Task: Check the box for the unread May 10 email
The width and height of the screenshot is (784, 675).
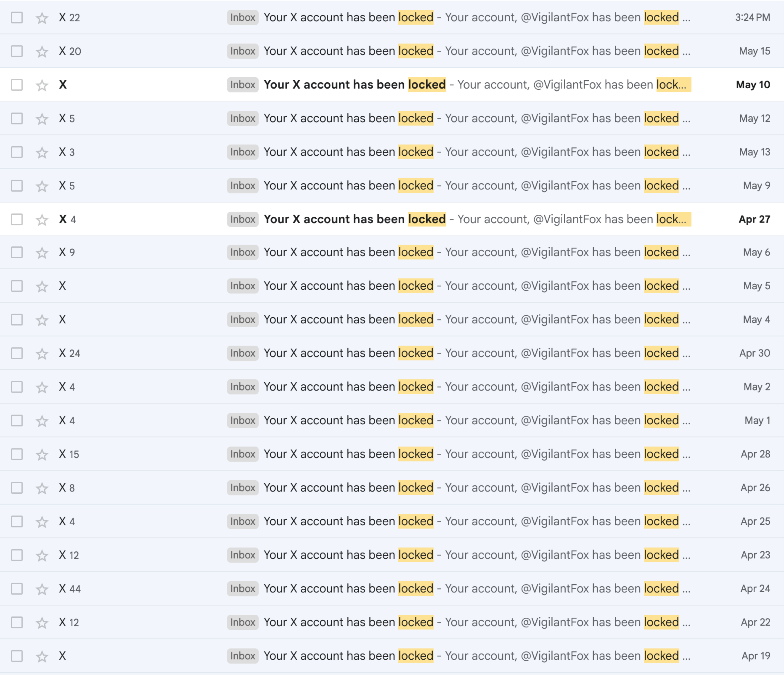Action: (x=17, y=85)
